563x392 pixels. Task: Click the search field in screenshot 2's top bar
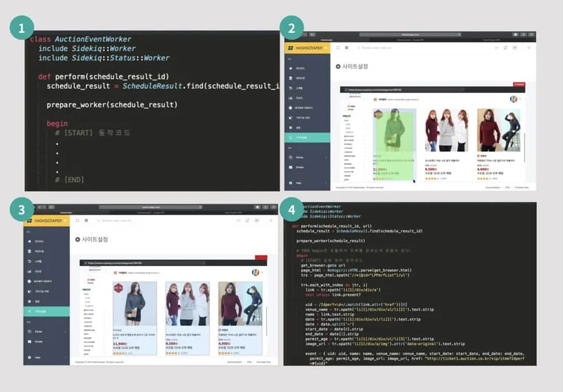[376, 47]
